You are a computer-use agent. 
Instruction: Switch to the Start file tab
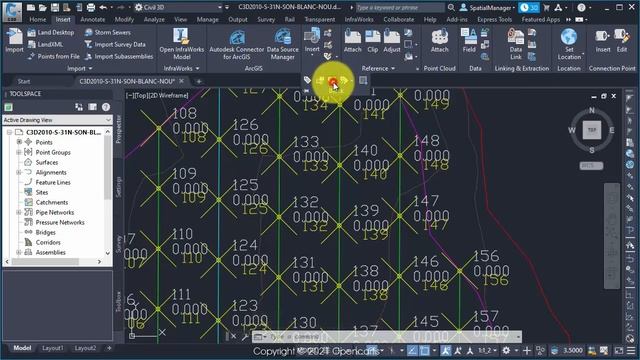pyautogui.click(x=24, y=81)
